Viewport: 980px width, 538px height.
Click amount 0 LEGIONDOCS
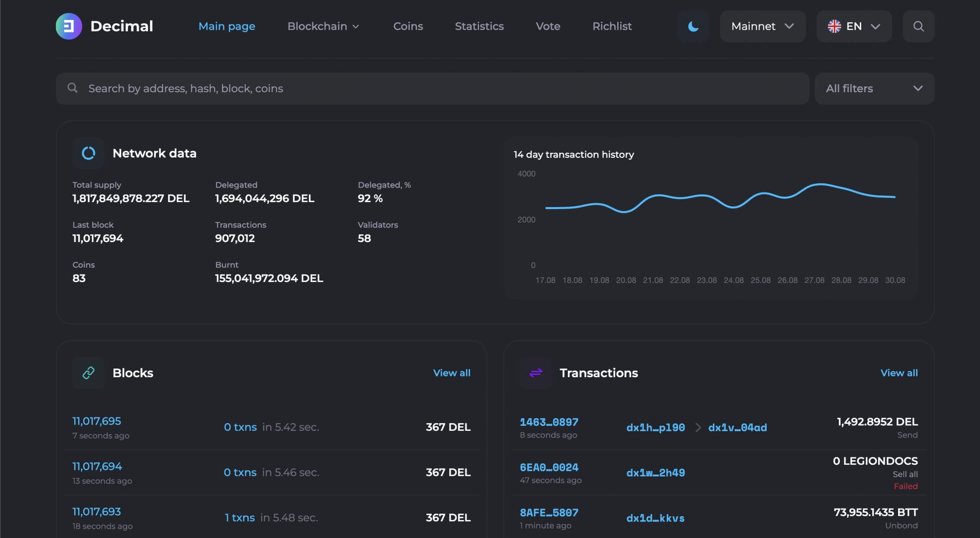pyautogui.click(x=875, y=461)
